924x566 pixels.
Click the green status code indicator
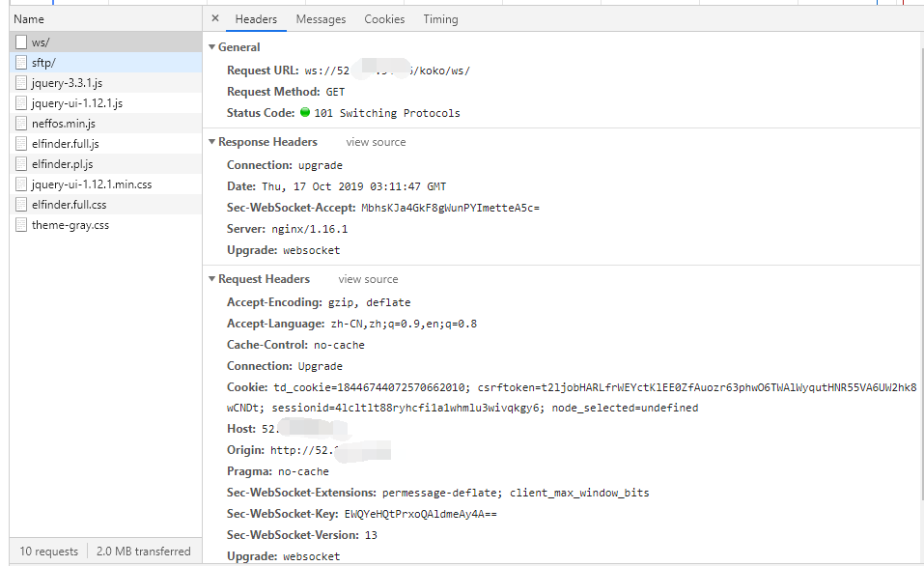pos(305,112)
